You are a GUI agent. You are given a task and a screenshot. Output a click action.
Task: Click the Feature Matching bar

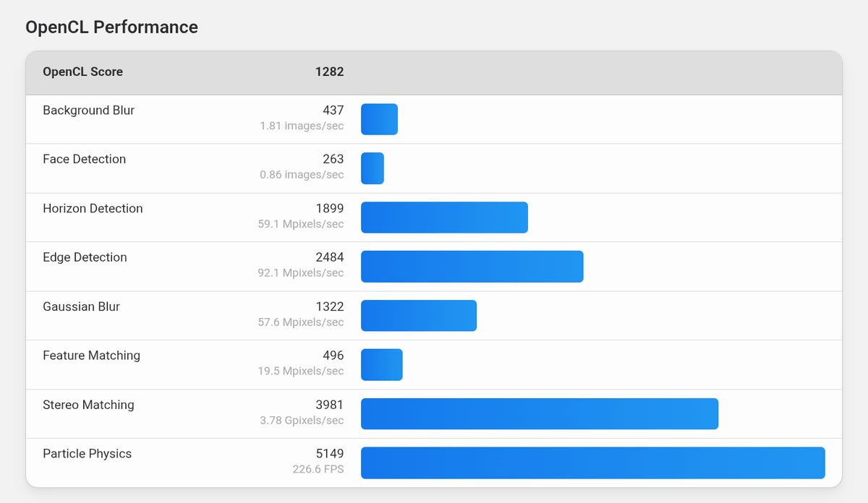382,365
